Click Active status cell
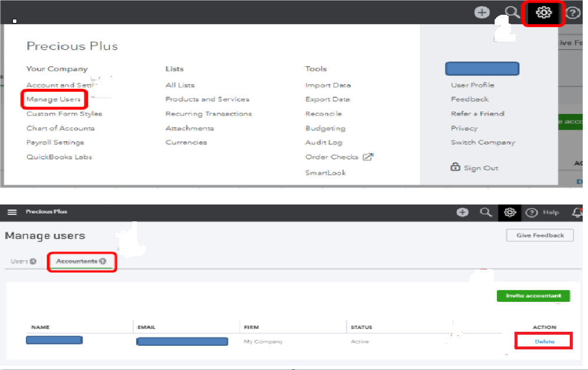 tap(360, 342)
